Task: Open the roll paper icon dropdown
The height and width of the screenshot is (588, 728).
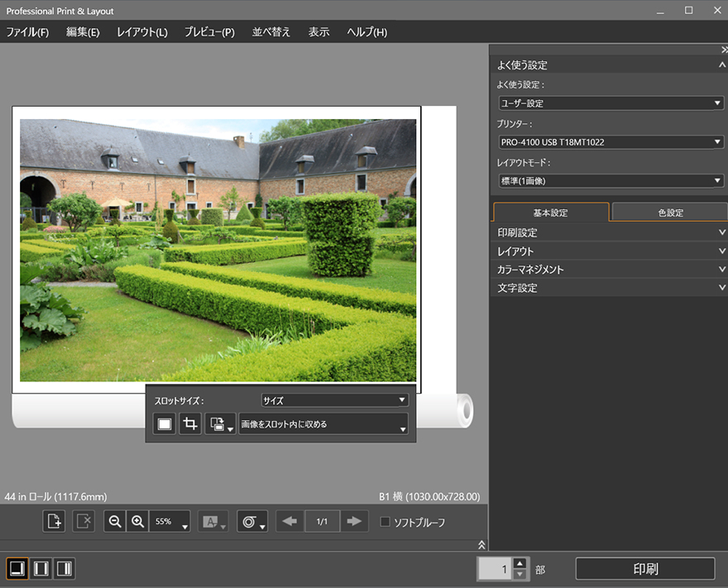Action: [x=252, y=522]
